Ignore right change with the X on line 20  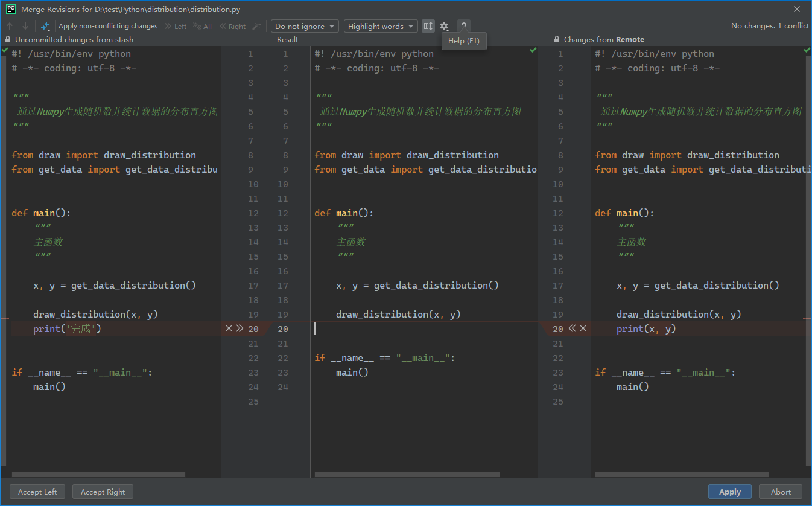(x=583, y=328)
